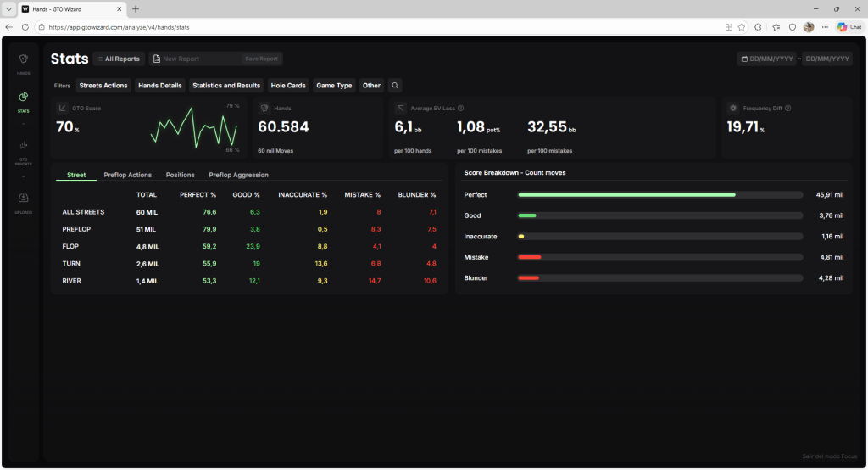Open browser extensions icon

pyautogui.click(x=758, y=27)
